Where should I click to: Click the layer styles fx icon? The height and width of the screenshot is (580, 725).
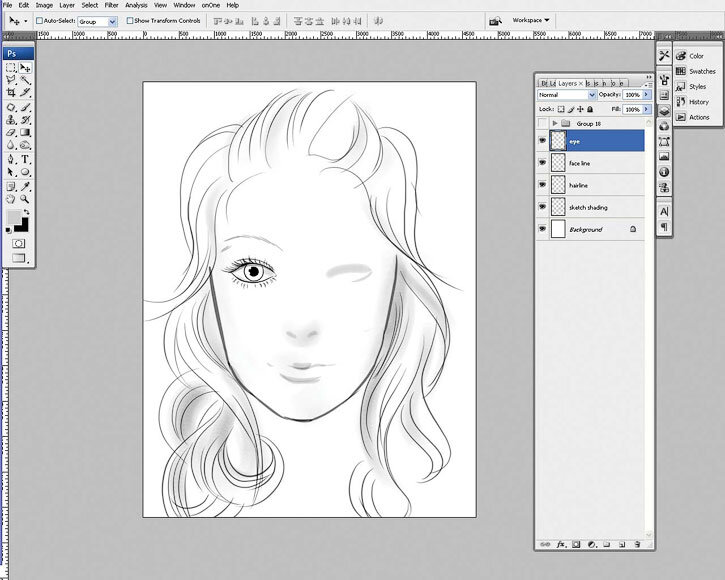coord(561,544)
